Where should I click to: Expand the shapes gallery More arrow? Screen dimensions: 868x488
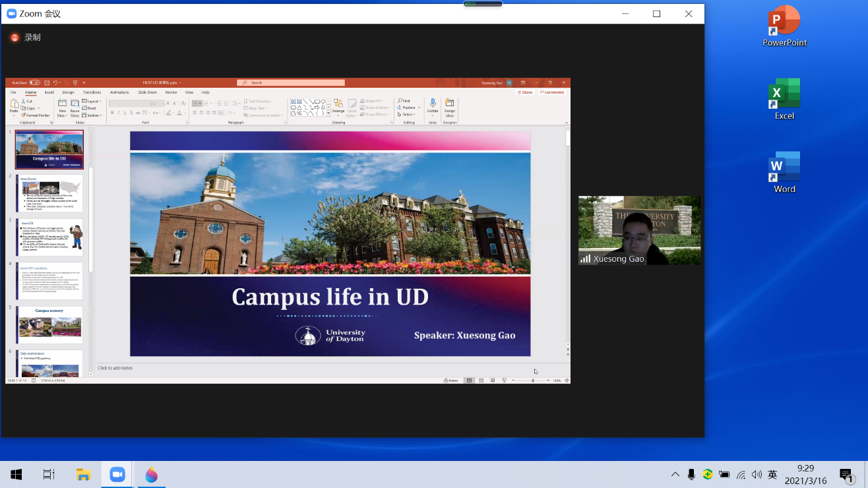tap(328, 113)
